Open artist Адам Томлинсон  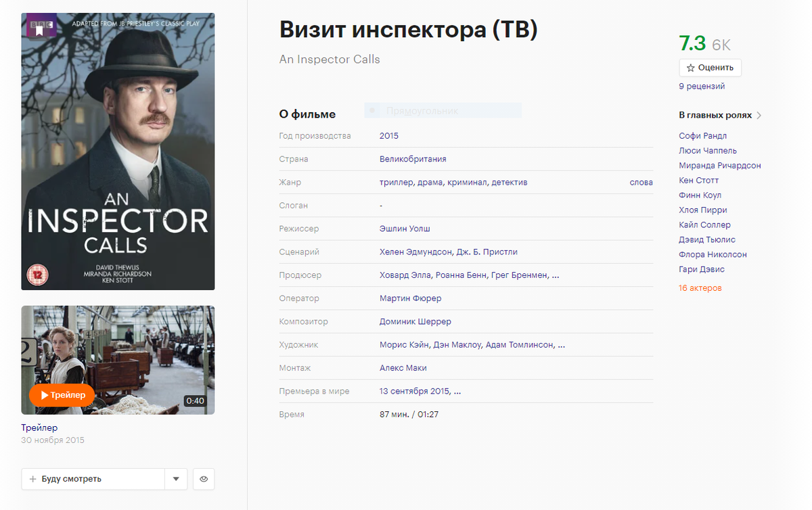click(520, 345)
